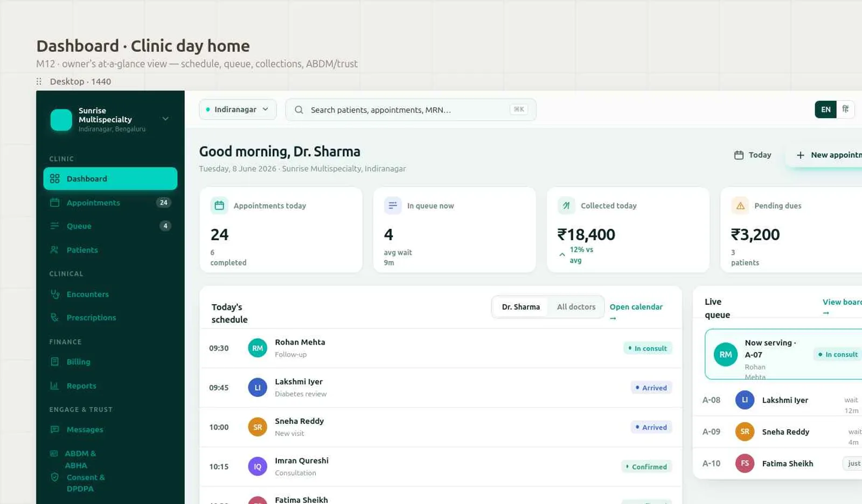Open ABDM & ABHA page
862x504 pixels.
coord(110,459)
